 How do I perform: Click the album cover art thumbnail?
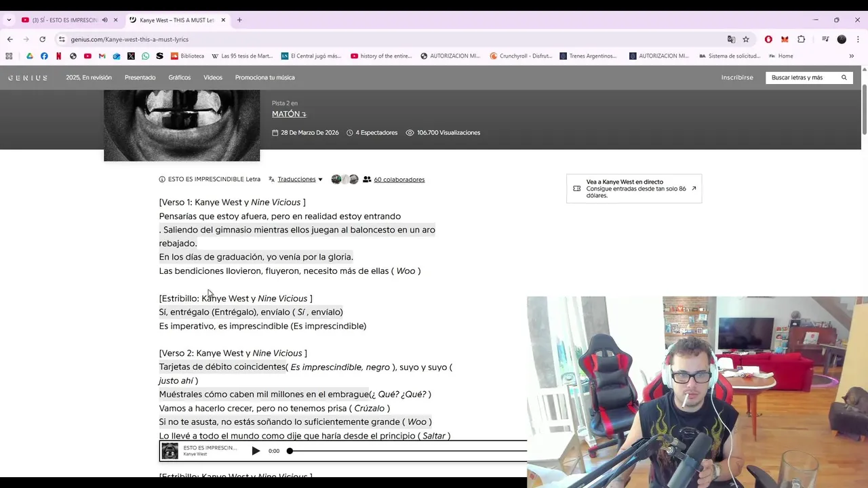pos(182,125)
